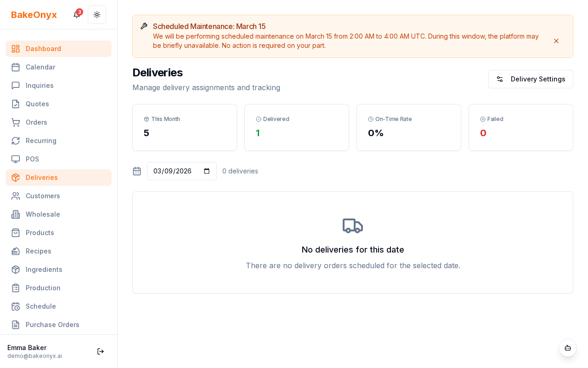Open the notification bell with 3 alerts
The height and width of the screenshot is (368, 588).
click(x=76, y=15)
